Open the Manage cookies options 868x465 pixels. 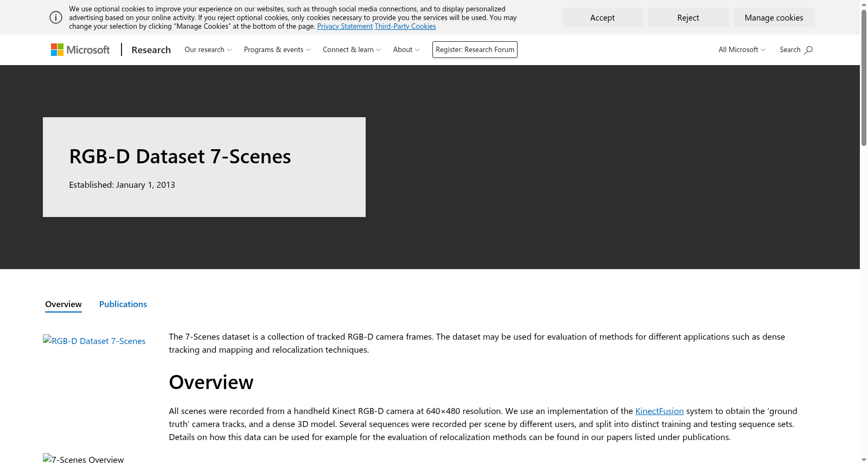click(774, 17)
